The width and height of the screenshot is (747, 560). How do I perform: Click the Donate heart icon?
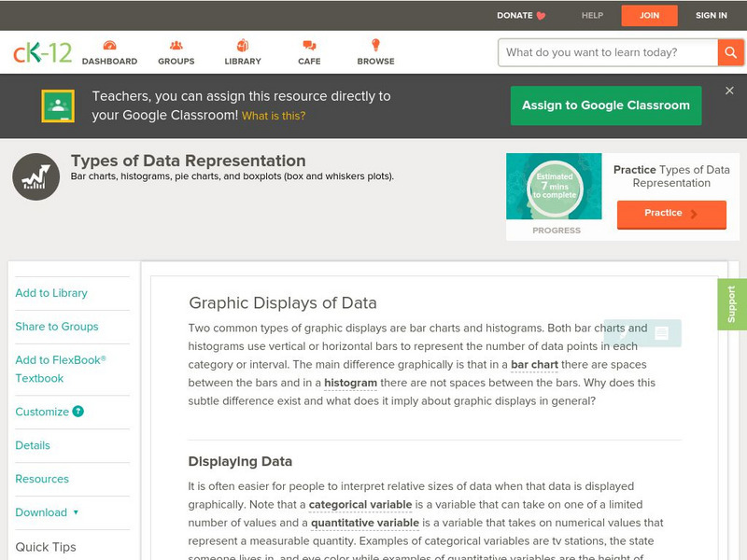coord(541,16)
